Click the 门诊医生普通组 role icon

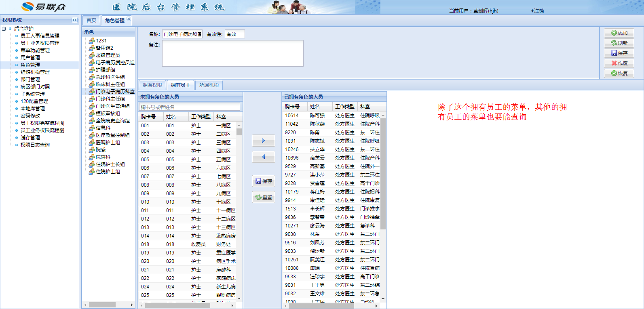click(x=92, y=106)
